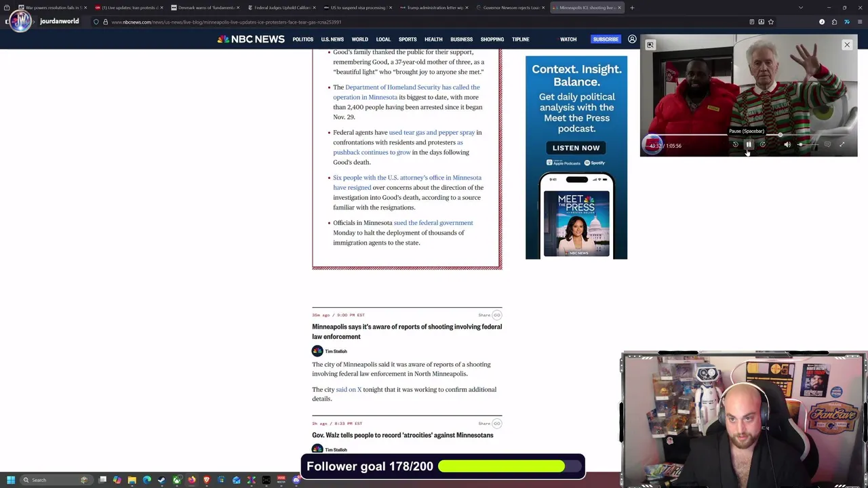The height and width of the screenshot is (488, 868).
Task: Mute the PiP video speaker icon
Action: tap(787, 144)
